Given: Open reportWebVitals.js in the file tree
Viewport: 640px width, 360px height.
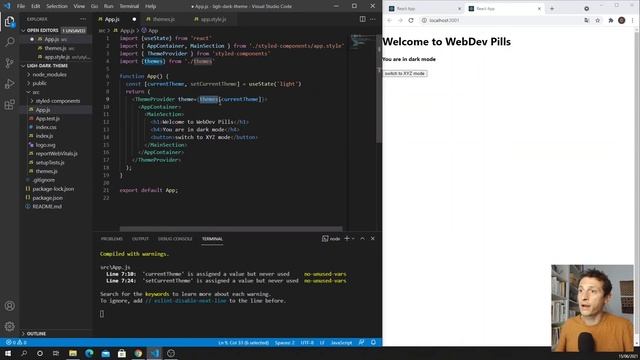Looking at the screenshot, I should [x=56, y=153].
